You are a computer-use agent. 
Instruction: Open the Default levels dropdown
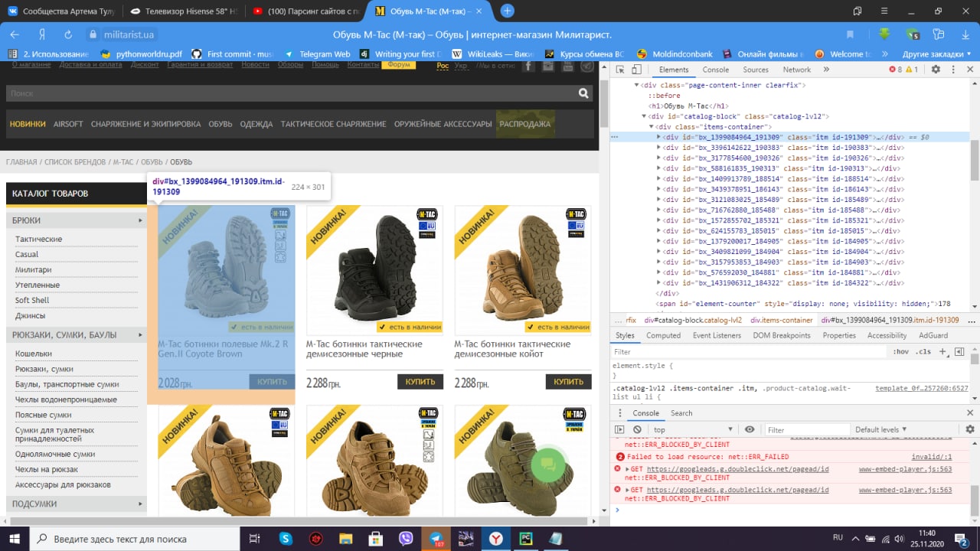[880, 430]
